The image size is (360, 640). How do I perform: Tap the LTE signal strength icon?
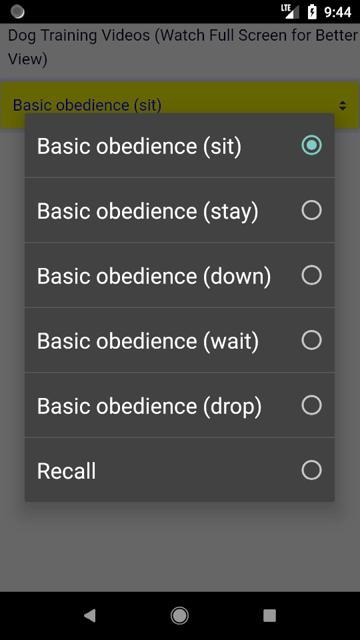pos(289,11)
